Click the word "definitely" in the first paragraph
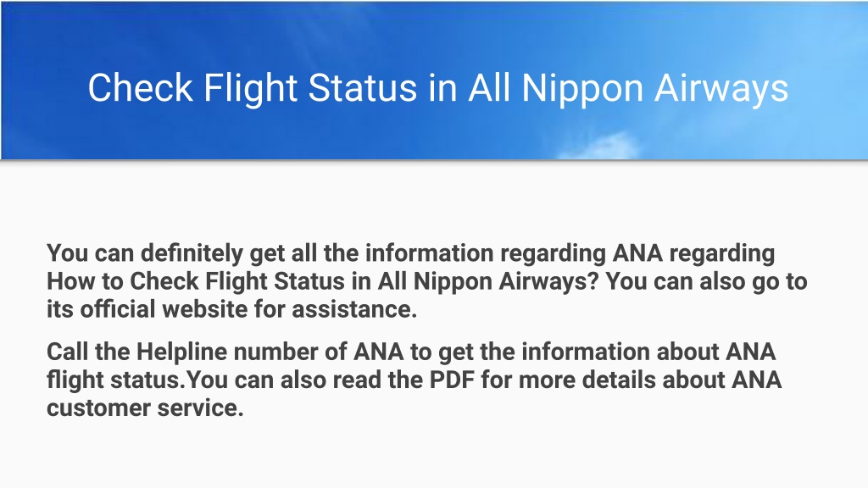 [x=192, y=253]
